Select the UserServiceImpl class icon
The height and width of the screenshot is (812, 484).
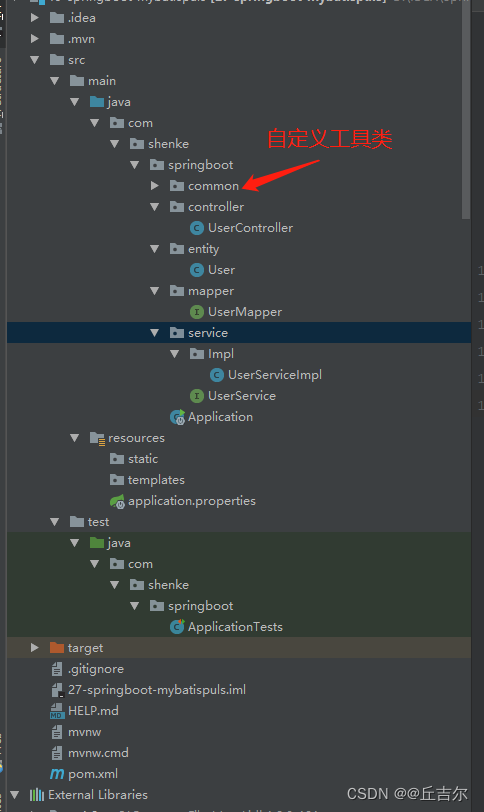click(x=217, y=375)
